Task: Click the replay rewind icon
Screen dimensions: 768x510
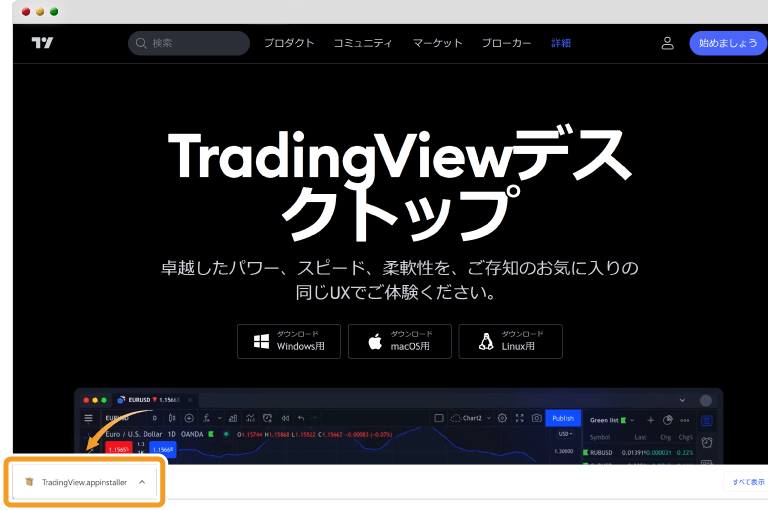Action: (285, 418)
